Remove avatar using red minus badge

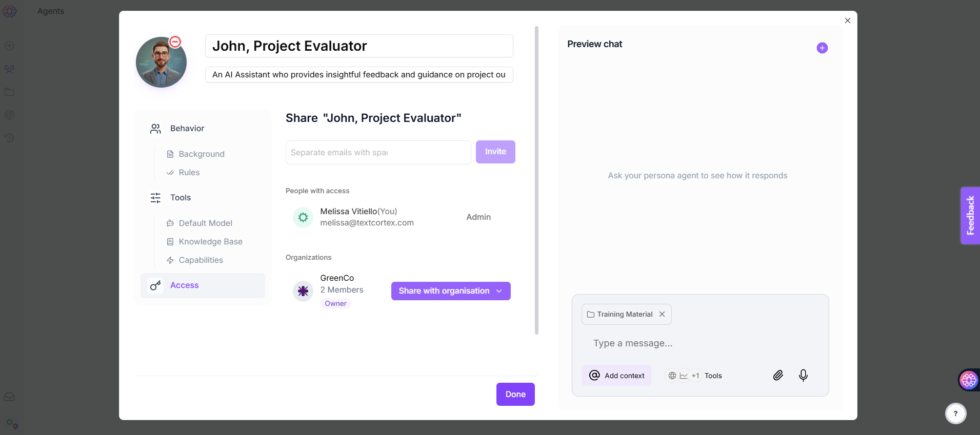point(175,42)
